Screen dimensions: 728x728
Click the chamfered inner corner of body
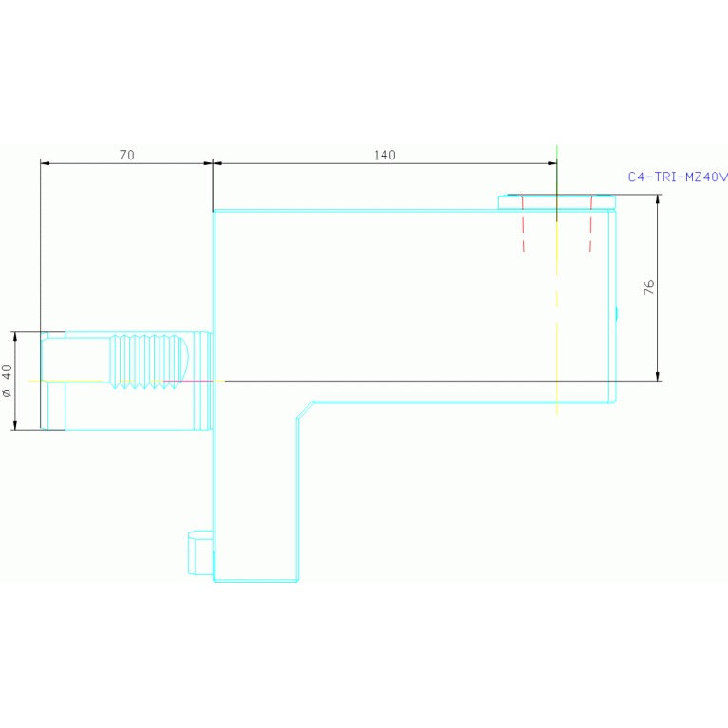click(305, 409)
